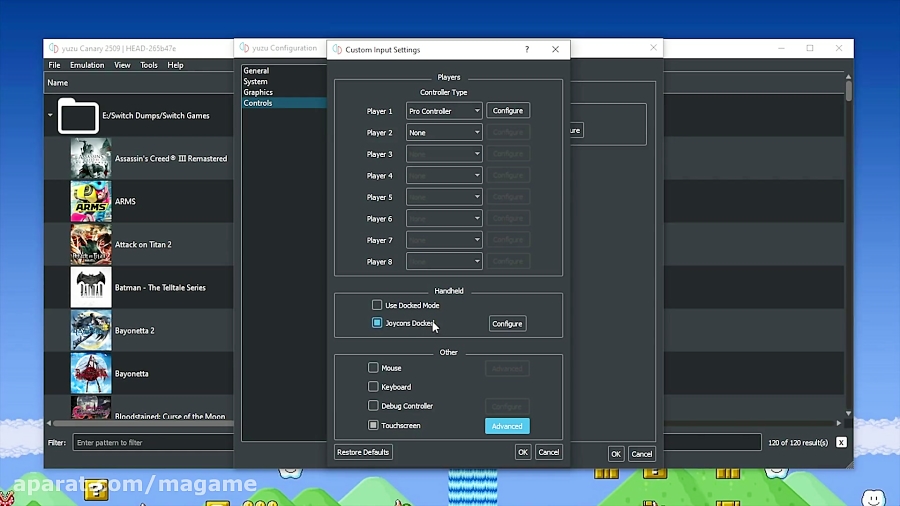Open the Player 5 controller type dropdown
900x506 pixels.
(444, 197)
